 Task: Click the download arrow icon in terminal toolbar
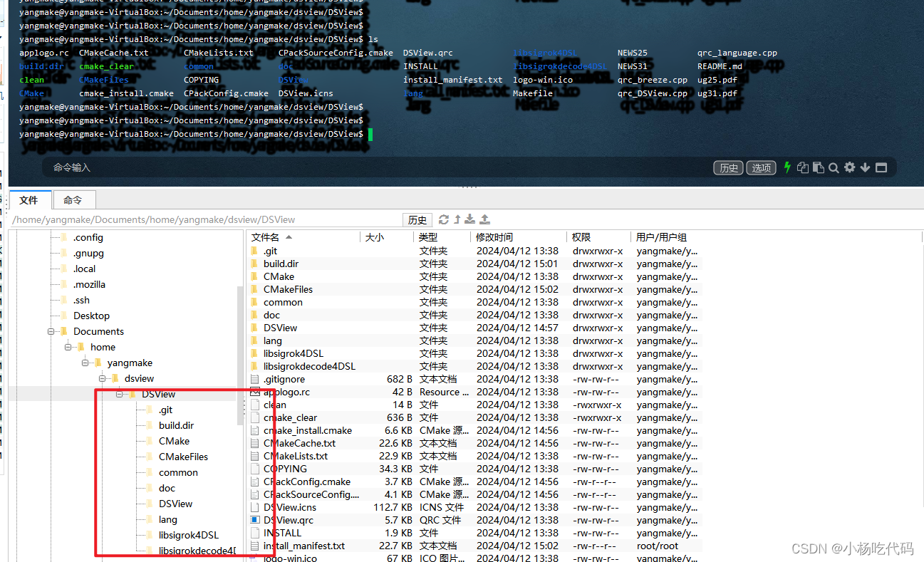tap(865, 167)
